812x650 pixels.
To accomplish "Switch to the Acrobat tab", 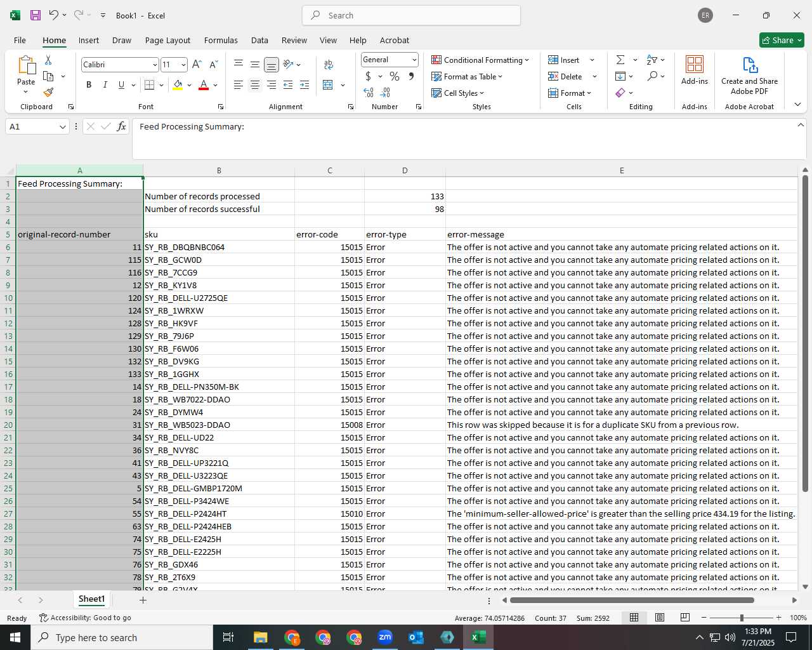I will 395,40.
